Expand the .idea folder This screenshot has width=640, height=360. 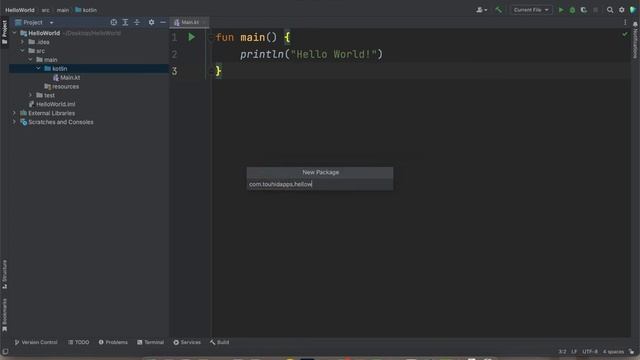click(x=23, y=42)
